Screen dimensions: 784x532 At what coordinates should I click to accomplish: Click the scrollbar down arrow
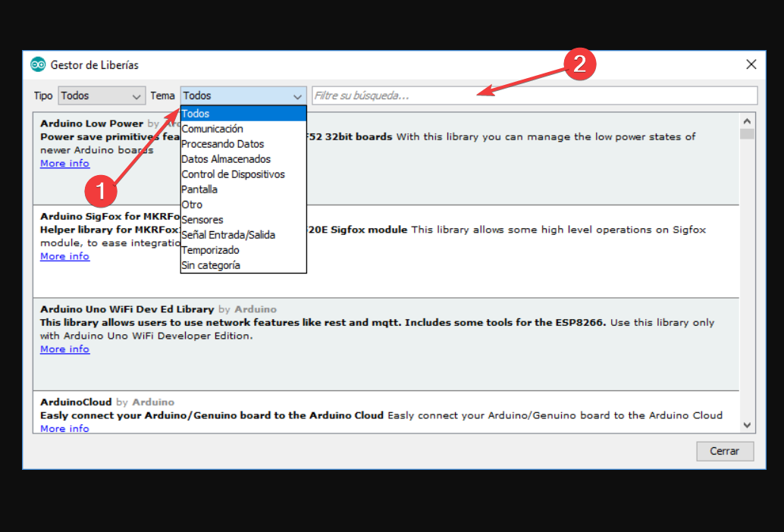click(x=747, y=425)
